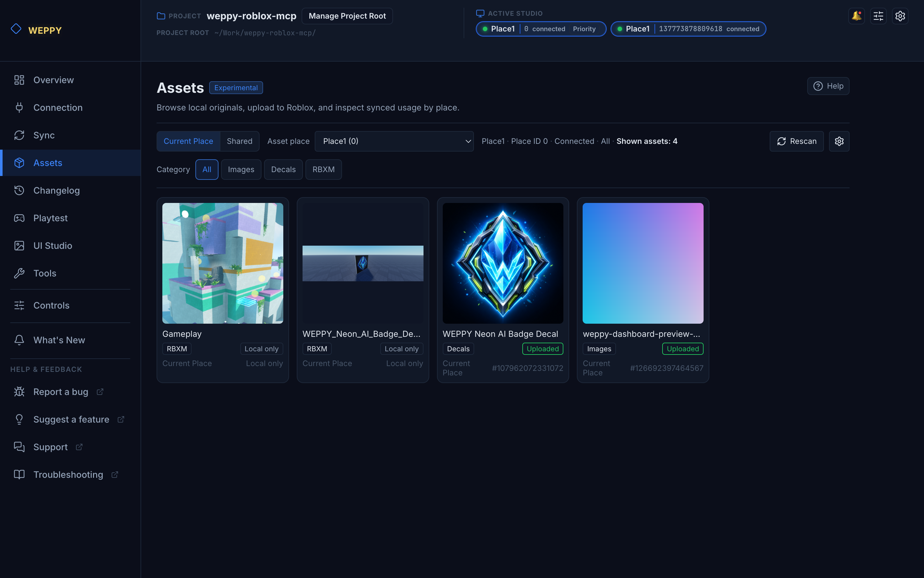The width and height of the screenshot is (924, 578).
Task: Open the UI Studio image icon
Action: click(19, 245)
